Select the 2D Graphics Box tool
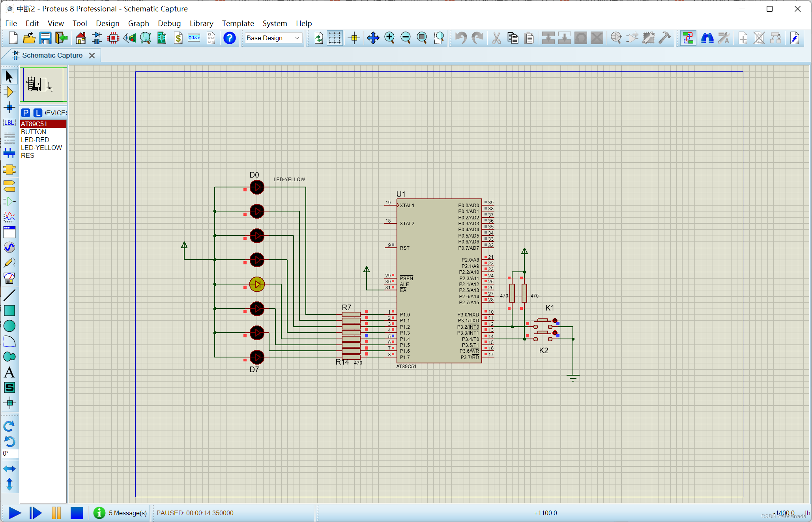The image size is (812, 522). point(9,311)
